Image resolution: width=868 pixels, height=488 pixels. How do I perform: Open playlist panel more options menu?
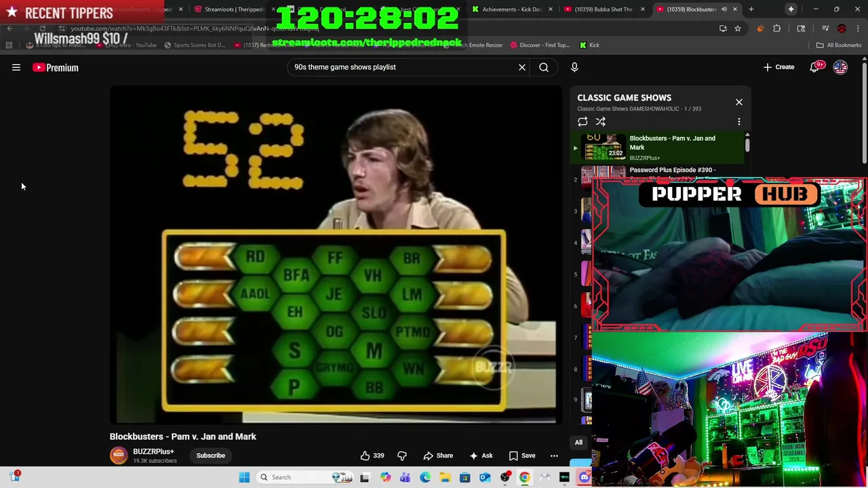739,122
